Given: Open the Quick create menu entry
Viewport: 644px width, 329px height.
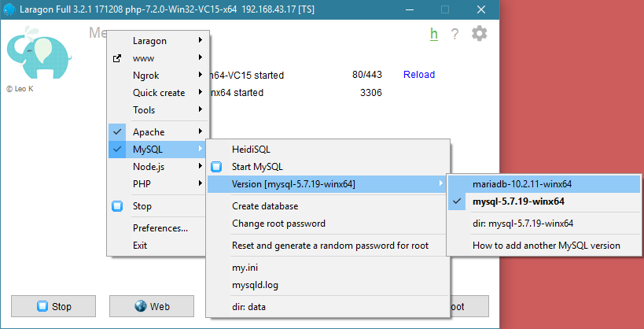Looking at the screenshot, I should pos(158,93).
